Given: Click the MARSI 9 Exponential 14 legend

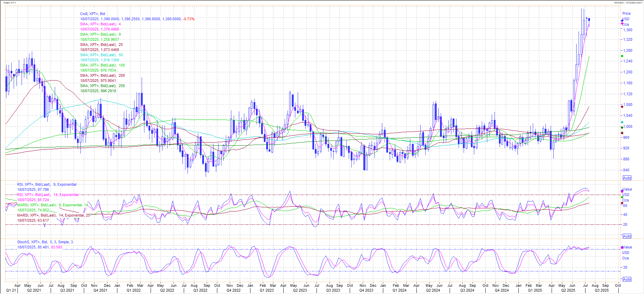Looking at the screenshot, I should [52, 205].
